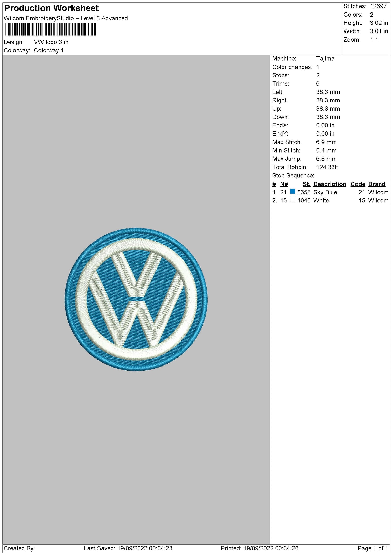
Task: Click the N# column header
Action: [284, 184]
